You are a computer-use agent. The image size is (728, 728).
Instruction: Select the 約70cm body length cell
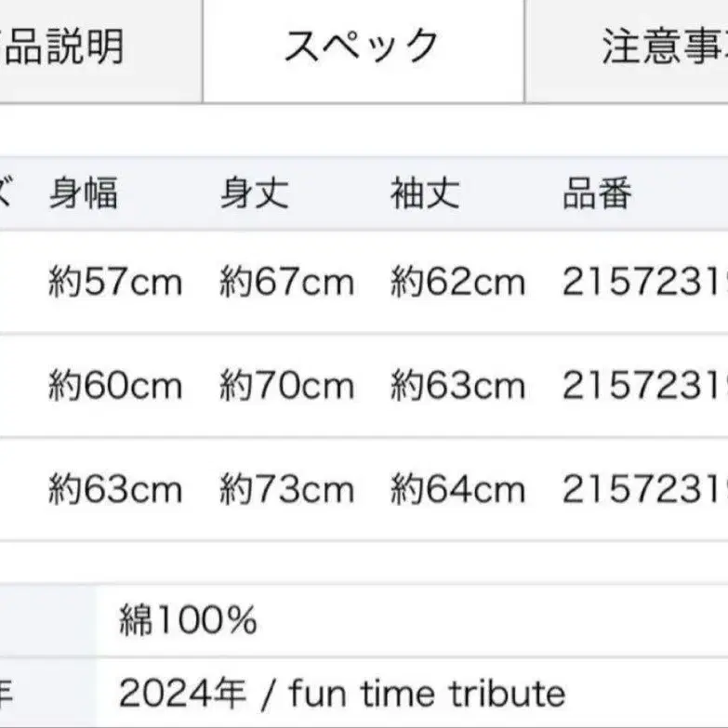pos(286,386)
